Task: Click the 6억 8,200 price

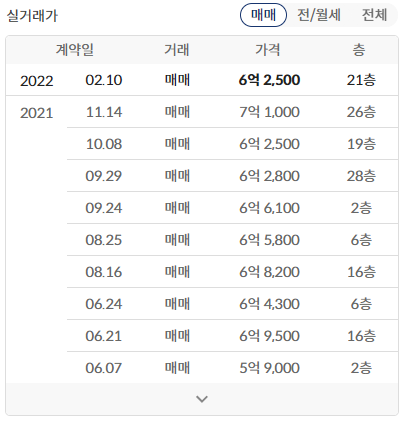Action: pyautogui.click(x=269, y=272)
